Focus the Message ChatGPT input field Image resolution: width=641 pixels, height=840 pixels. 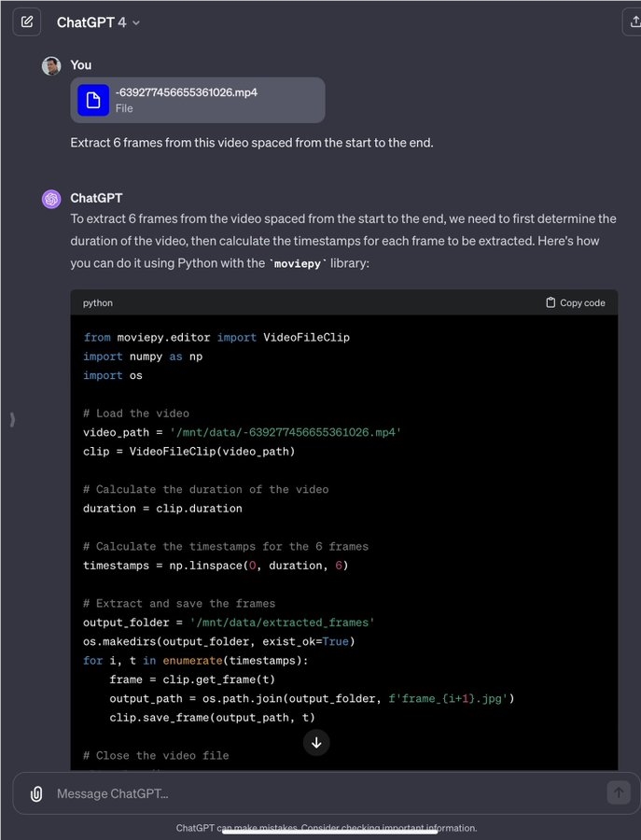coord(317,793)
